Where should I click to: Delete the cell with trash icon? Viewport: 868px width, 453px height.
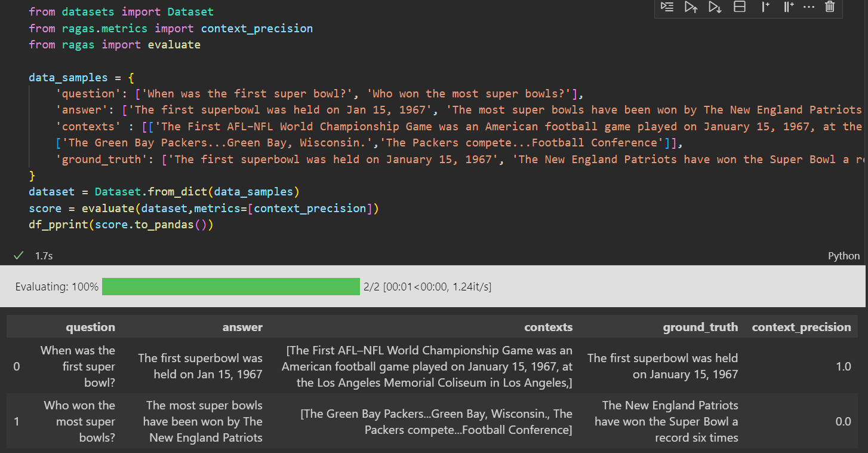pyautogui.click(x=829, y=7)
